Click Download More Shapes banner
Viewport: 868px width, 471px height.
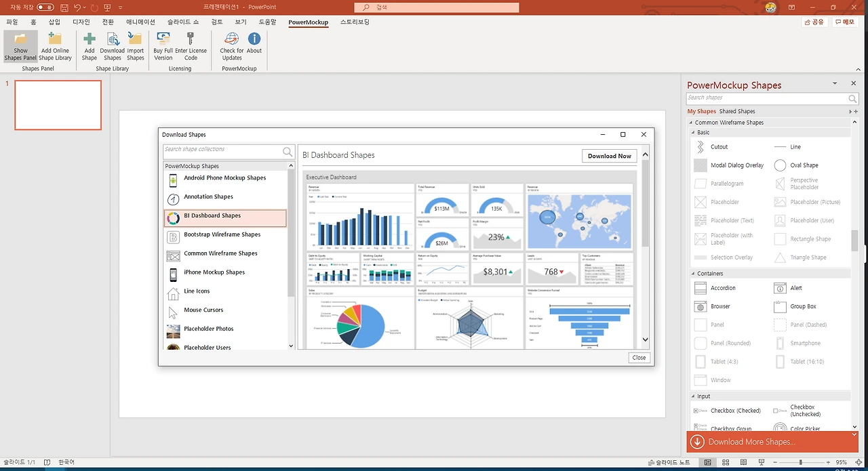tap(772, 442)
